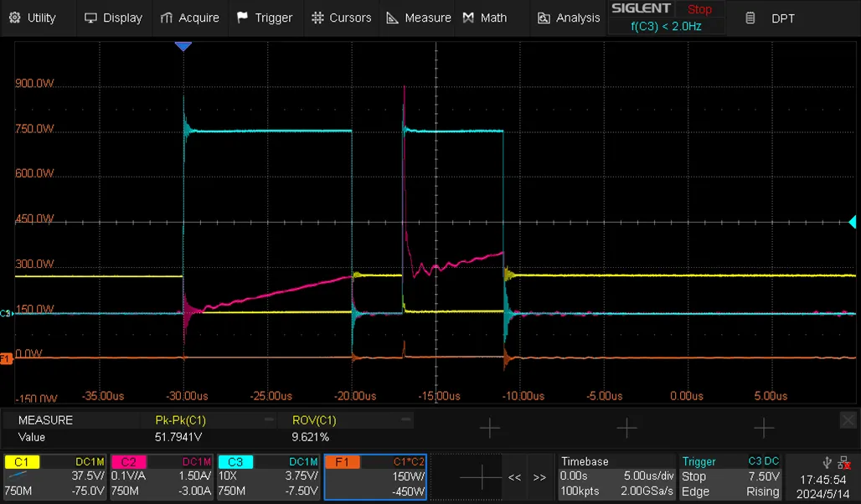Click the DPT document icon
This screenshot has width=861, height=504.
coord(750,18)
